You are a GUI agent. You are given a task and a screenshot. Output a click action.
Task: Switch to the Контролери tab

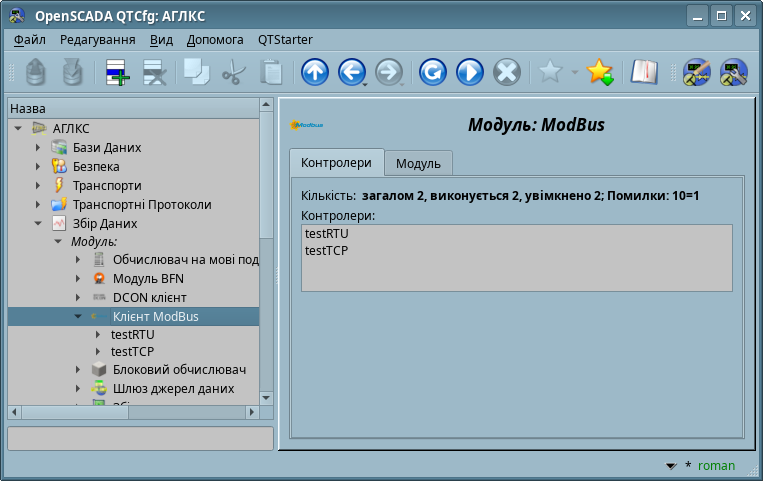pyautogui.click(x=336, y=163)
